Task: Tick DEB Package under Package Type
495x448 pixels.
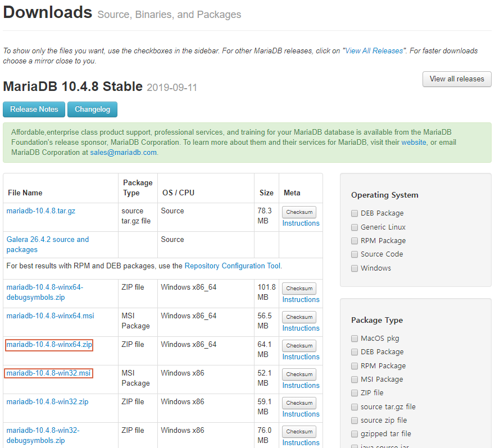Action: coord(355,352)
